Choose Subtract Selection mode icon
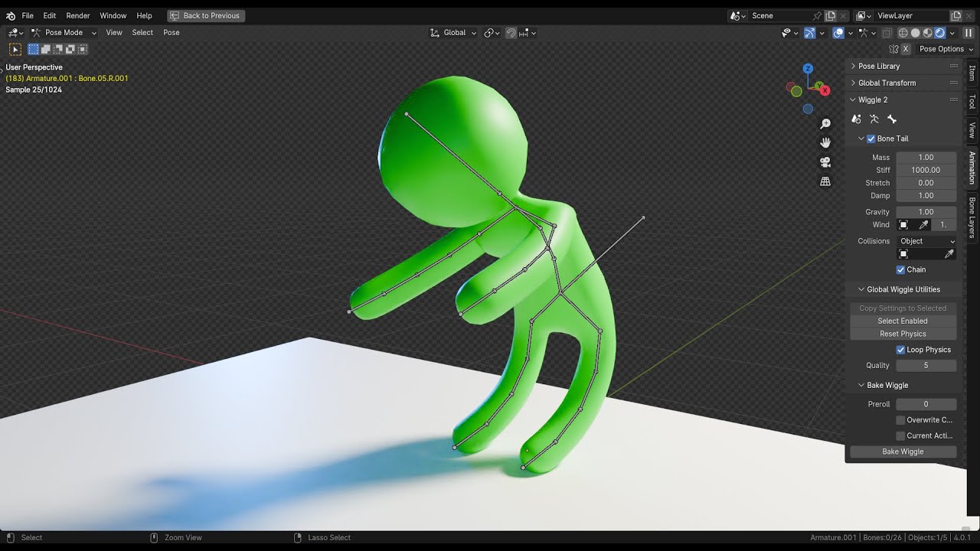 58,49
